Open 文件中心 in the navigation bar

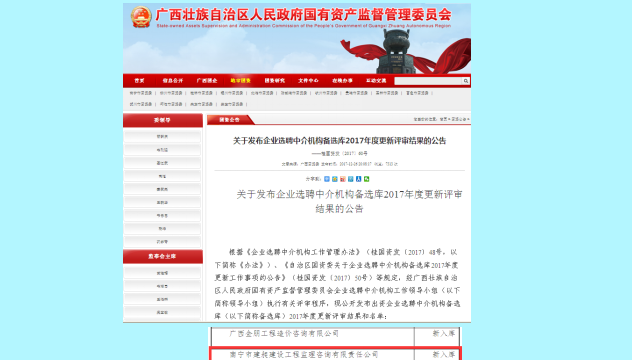[308, 81]
